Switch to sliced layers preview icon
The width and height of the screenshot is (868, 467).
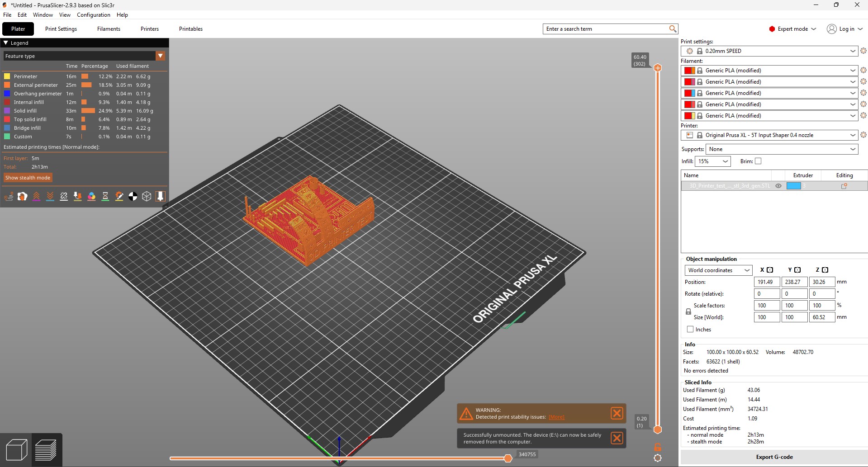(46, 450)
